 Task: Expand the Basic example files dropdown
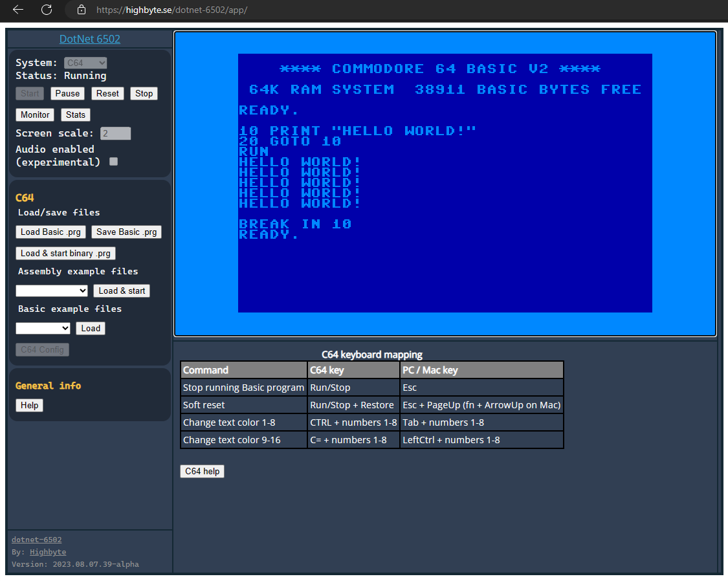(x=43, y=329)
